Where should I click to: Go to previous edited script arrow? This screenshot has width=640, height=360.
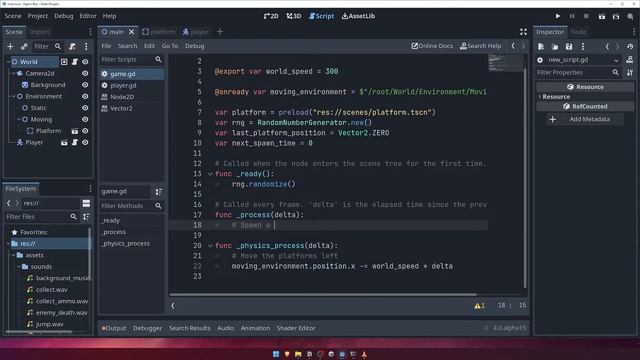pyautogui.click(x=513, y=46)
